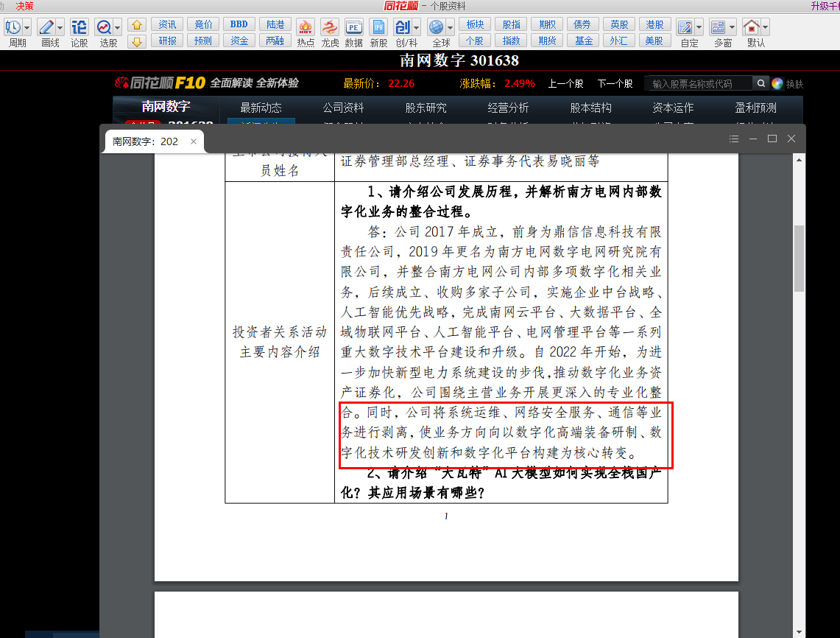Click the 资金 toolbar button
This screenshot has height=638, width=840.
(x=239, y=41)
